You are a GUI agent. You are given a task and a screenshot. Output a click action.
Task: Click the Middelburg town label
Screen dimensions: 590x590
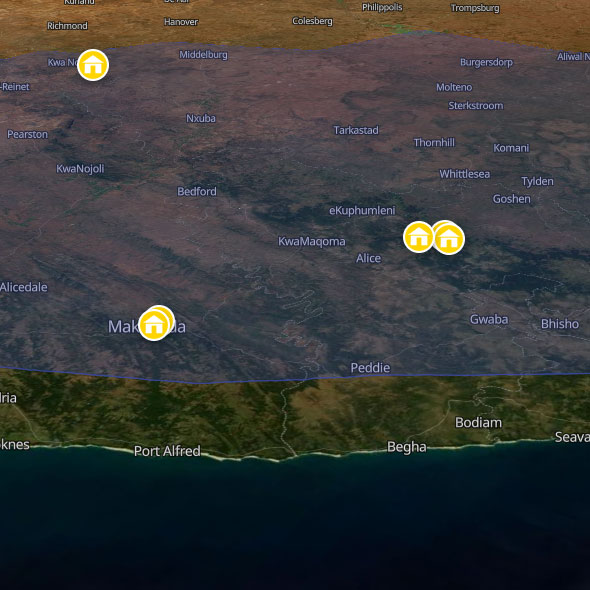[x=203, y=55]
